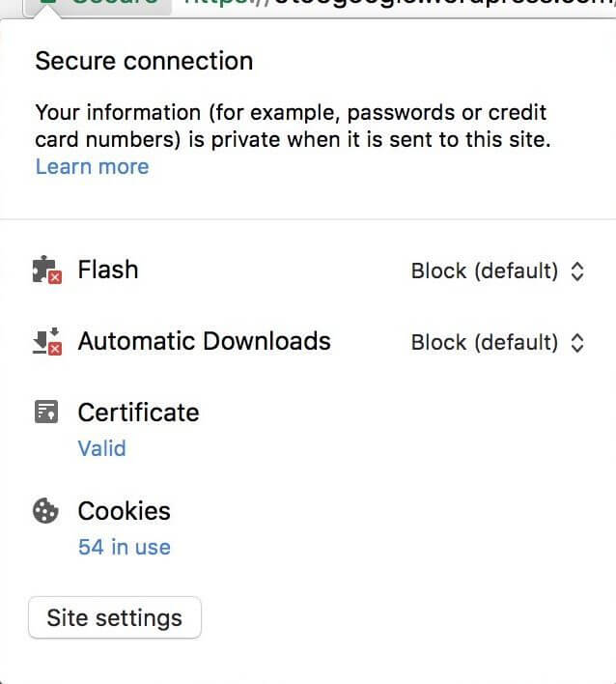View the Valid certificate details link
Viewport: 616px width, 684px height.
pyautogui.click(x=101, y=448)
